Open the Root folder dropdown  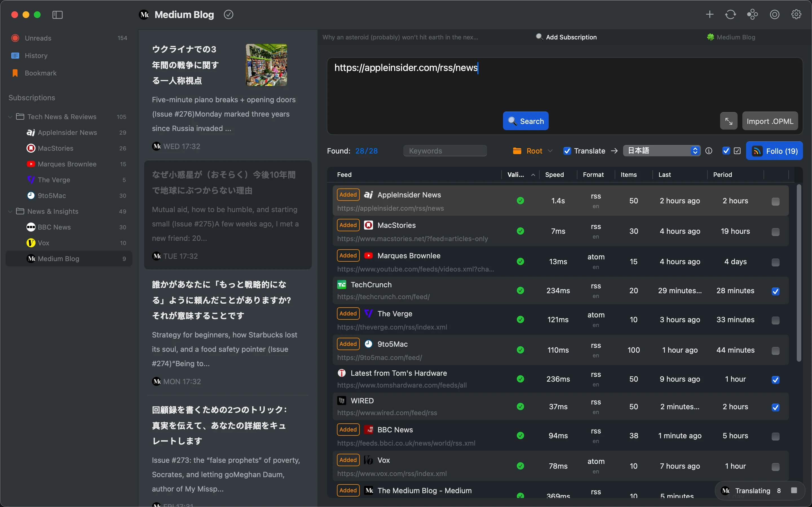click(x=533, y=151)
